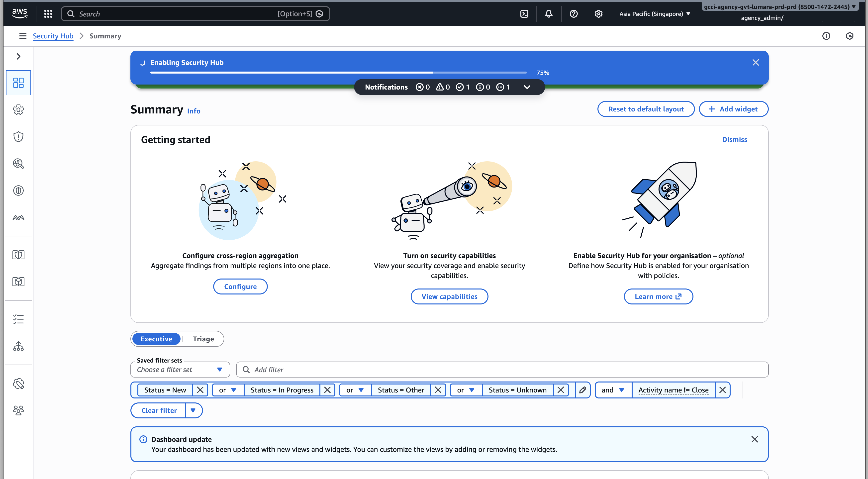The image size is (868, 479).
Task: Open the users group sidebar icon
Action: (x=18, y=410)
